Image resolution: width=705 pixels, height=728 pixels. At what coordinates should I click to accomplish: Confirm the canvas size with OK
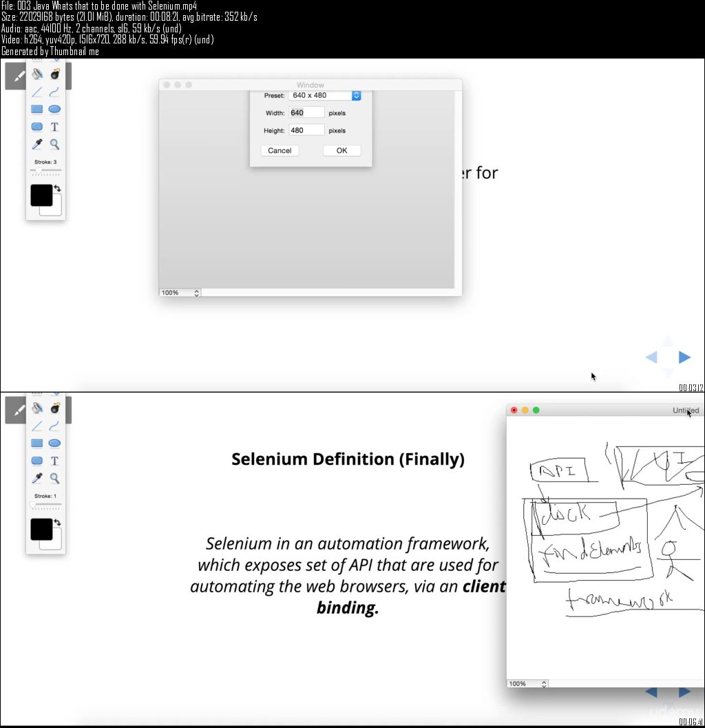coord(342,150)
